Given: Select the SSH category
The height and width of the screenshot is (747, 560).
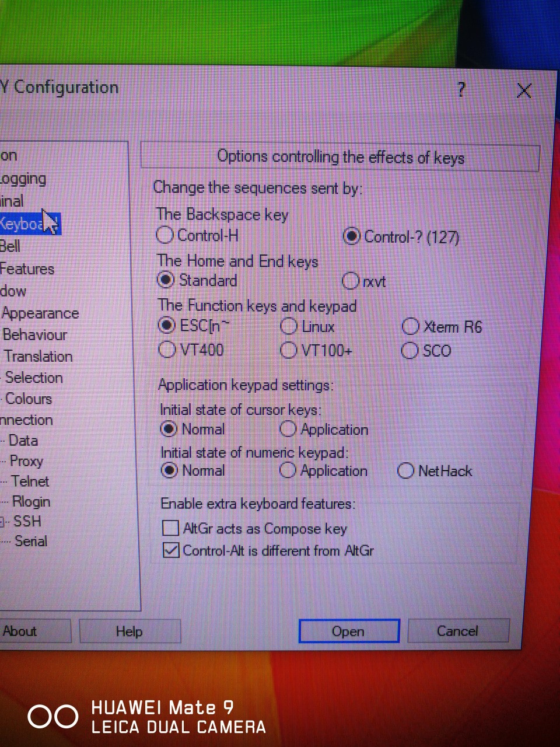Looking at the screenshot, I should pyautogui.click(x=27, y=521).
